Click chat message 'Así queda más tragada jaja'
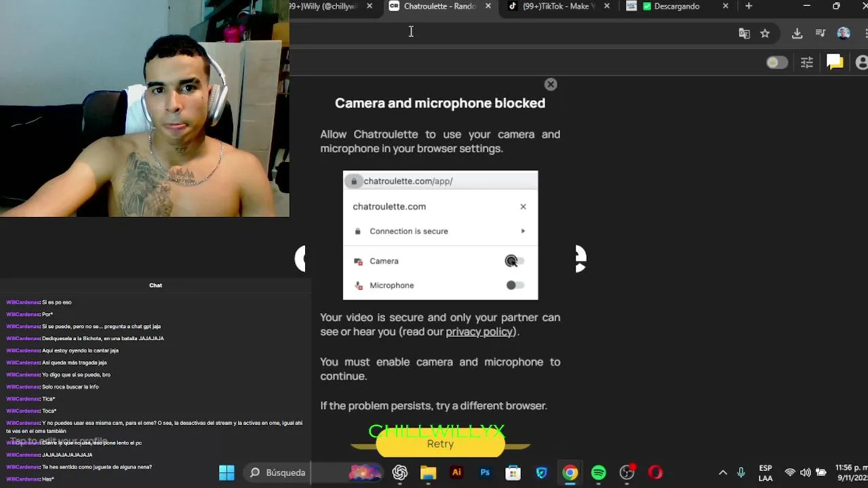This screenshot has height=488, width=868. pyautogui.click(x=74, y=363)
